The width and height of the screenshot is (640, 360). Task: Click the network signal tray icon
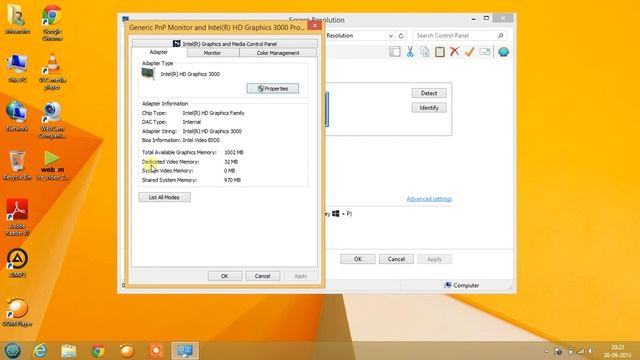coord(580,351)
